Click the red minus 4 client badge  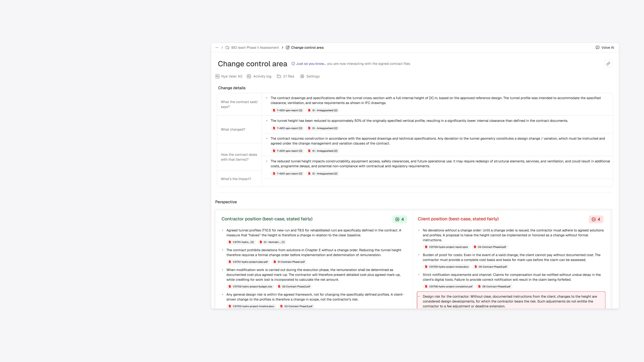point(596,219)
